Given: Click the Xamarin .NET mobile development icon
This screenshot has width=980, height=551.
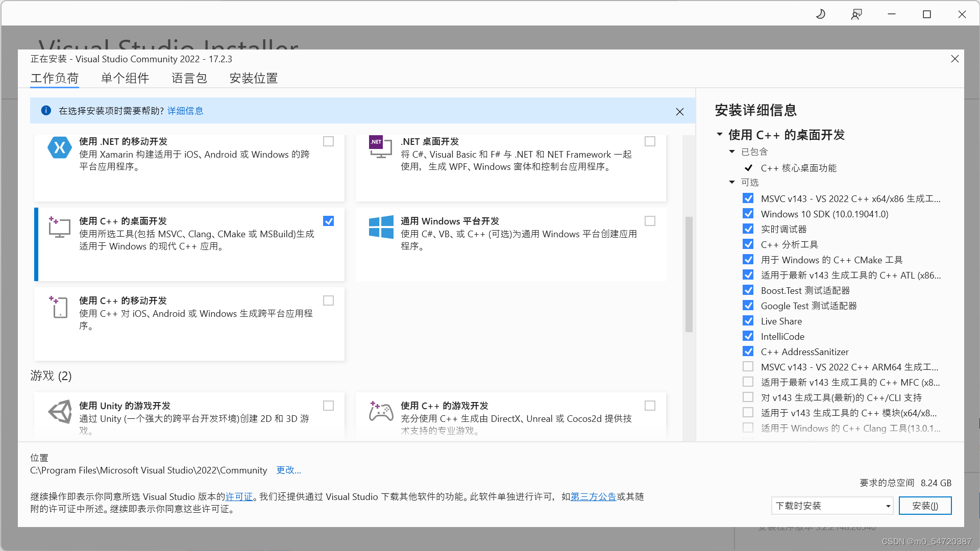Looking at the screenshot, I should [59, 148].
